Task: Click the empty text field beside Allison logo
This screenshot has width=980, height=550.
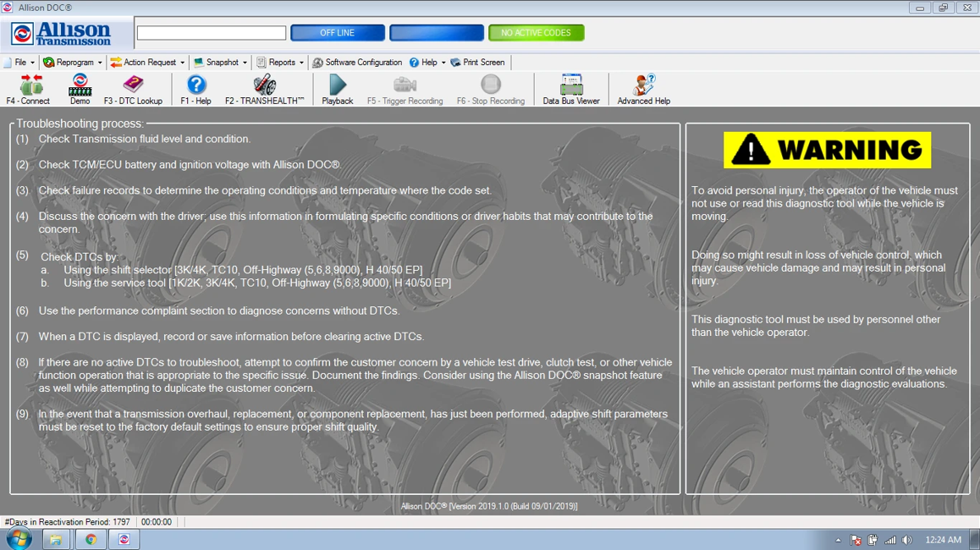Action: tap(212, 32)
